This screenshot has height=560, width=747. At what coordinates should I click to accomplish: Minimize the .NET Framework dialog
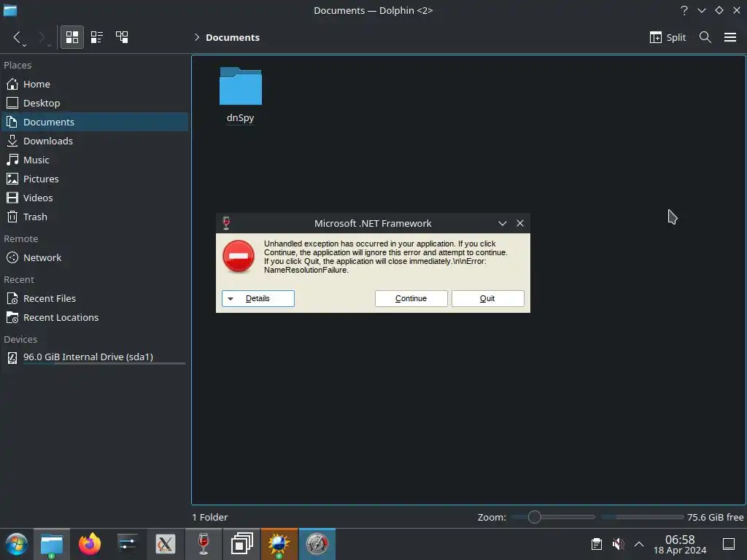pos(502,223)
